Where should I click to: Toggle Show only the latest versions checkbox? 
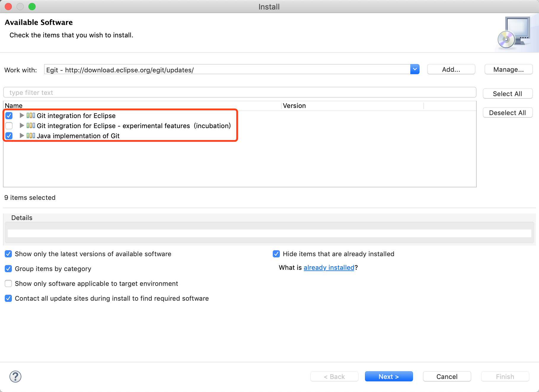pyautogui.click(x=8, y=254)
